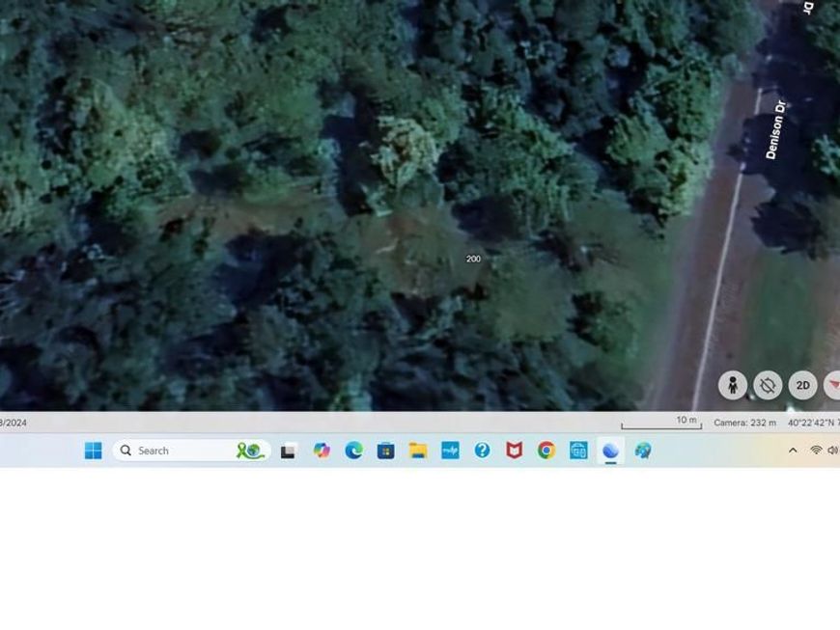Click the location rotation icon
The width and height of the screenshot is (840, 630).
768,385
